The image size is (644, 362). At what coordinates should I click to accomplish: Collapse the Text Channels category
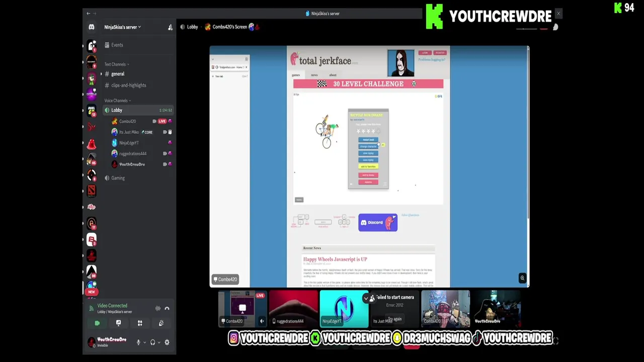click(x=116, y=64)
